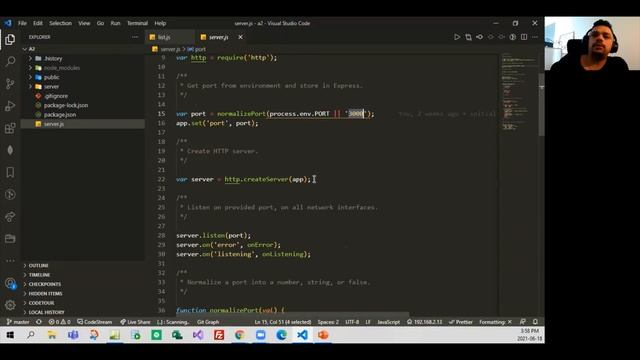The image size is (640, 360).
Task: Open the notifications bell in status bar
Action: (535, 322)
